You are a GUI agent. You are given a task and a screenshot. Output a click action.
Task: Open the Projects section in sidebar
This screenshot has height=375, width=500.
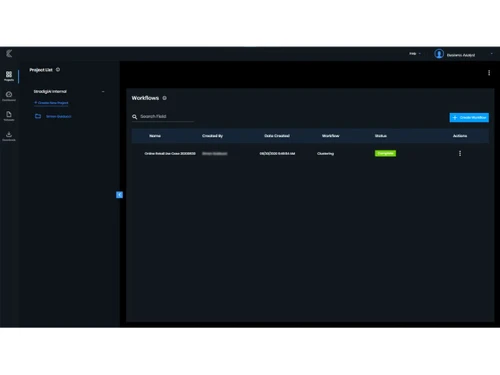click(9, 76)
